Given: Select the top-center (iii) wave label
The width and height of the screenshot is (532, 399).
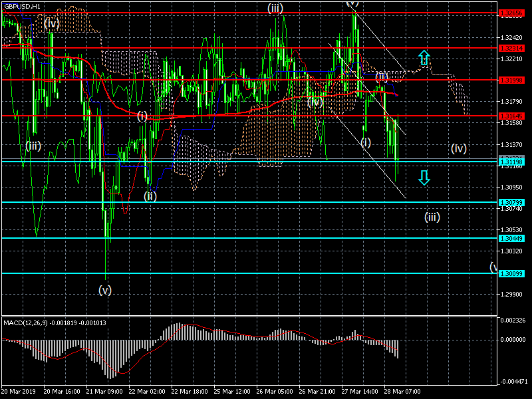Looking at the screenshot, I should tap(275, 8).
